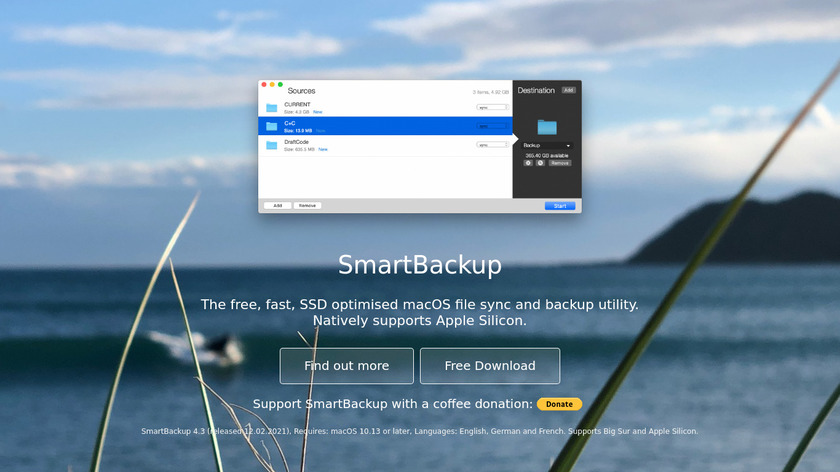Viewport: 840px width, 472px height.
Task: Select the DraftCode source name
Action: [x=296, y=142]
